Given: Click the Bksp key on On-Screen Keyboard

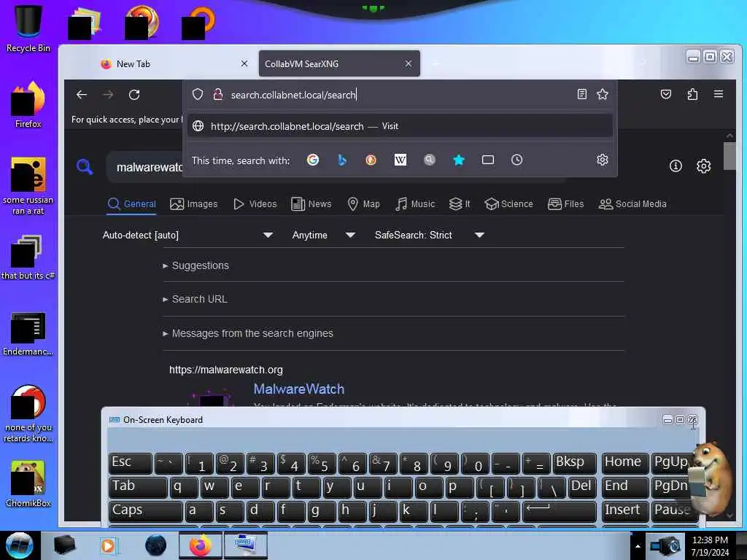Looking at the screenshot, I should (574, 462).
